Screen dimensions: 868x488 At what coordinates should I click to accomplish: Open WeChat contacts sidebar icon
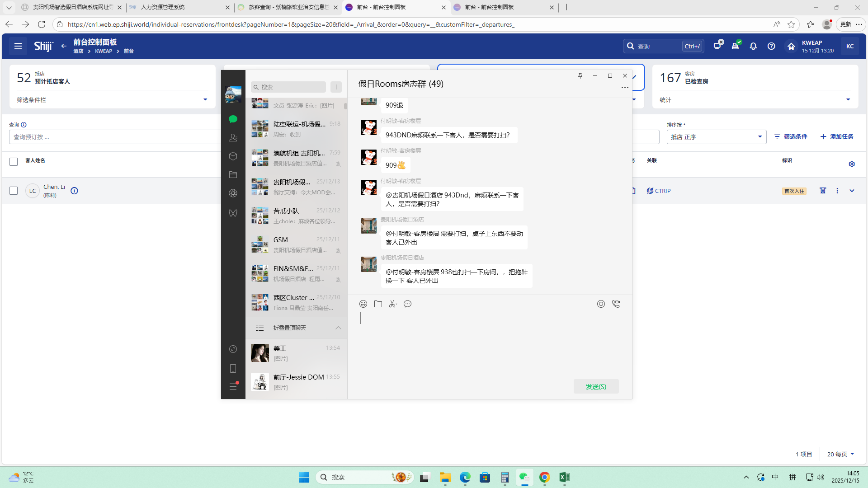tap(233, 137)
